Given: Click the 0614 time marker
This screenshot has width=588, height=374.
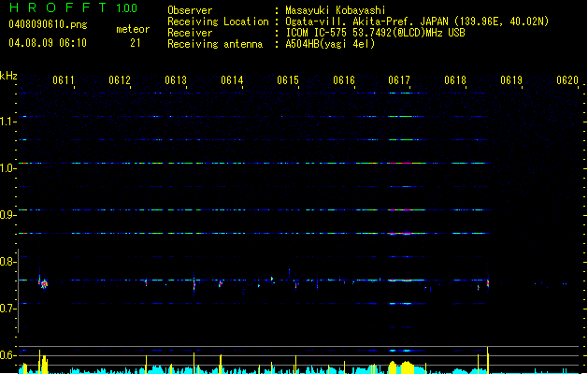Looking at the screenshot, I should 232,80.
